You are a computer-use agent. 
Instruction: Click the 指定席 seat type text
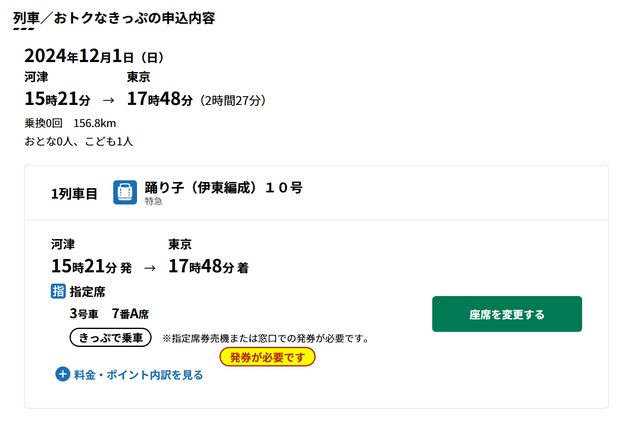pos(88,292)
